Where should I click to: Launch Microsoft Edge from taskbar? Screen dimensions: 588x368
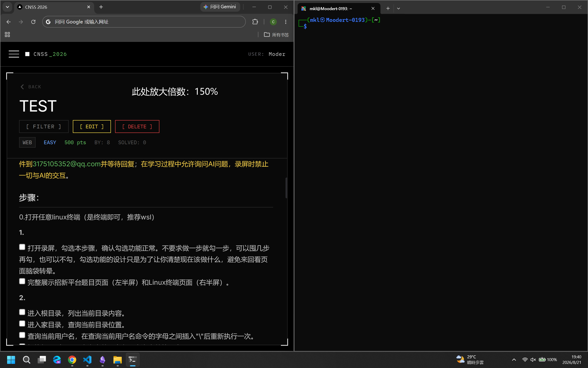click(x=57, y=360)
